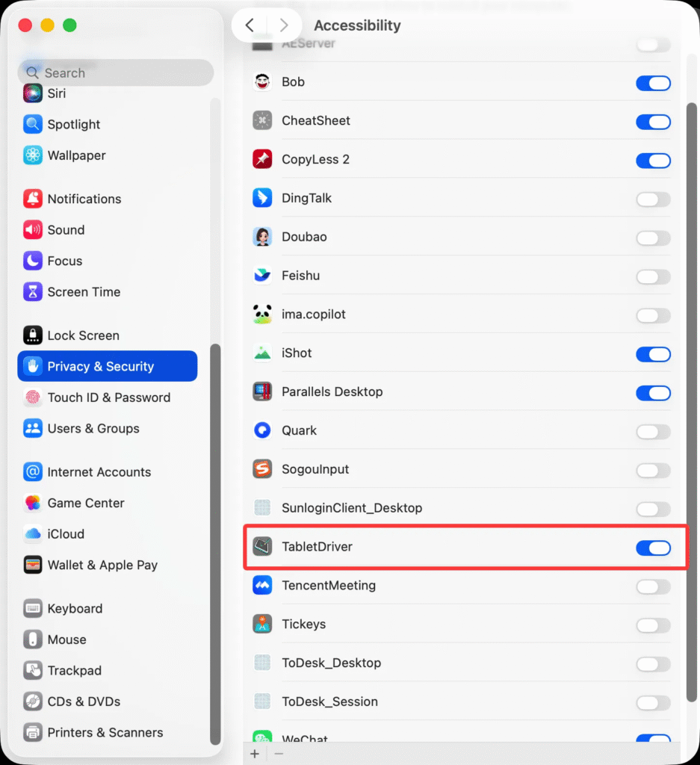Click the forward chevron navigation button
Viewport: 700px width, 765px height.
click(283, 25)
